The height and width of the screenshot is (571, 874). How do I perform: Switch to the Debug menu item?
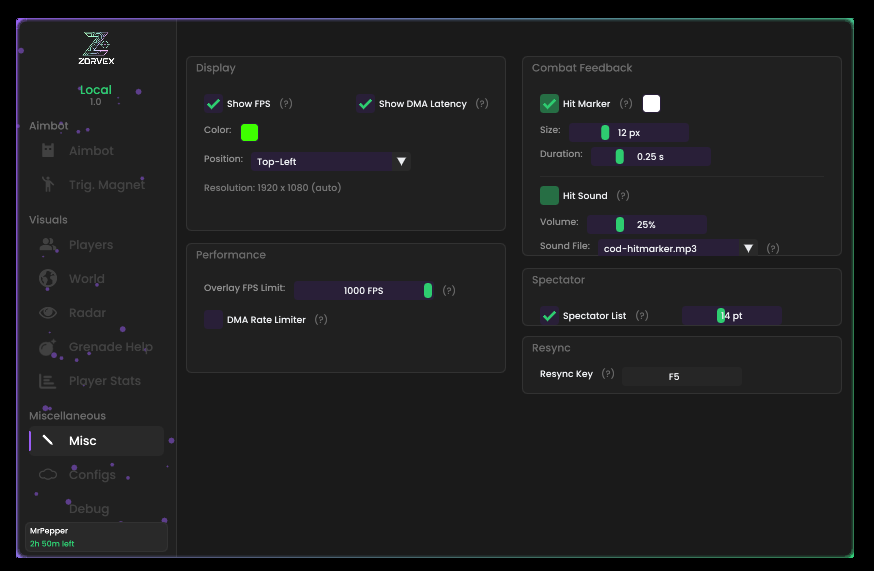pos(89,509)
